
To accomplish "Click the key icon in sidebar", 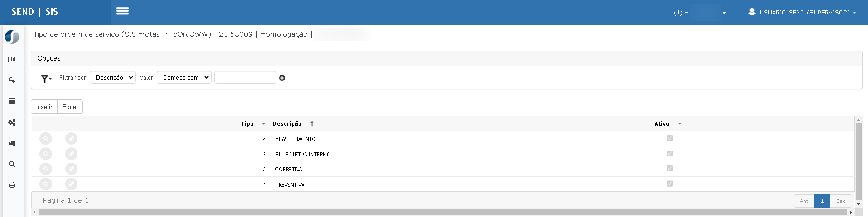I will pyautogui.click(x=12, y=80).
